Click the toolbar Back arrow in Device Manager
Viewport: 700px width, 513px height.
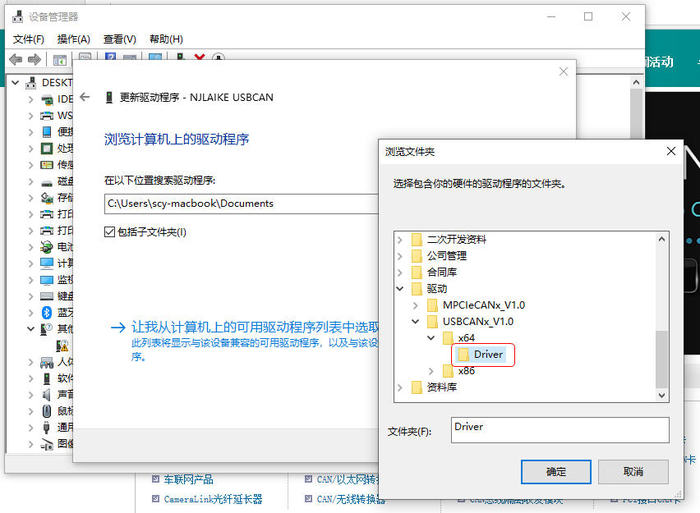pos(16,59)
